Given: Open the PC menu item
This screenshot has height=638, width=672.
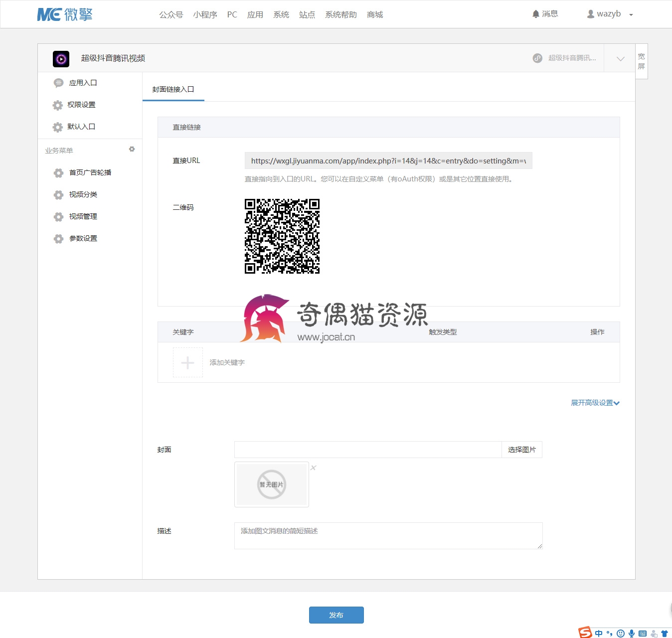Looking at the screenshot, I should coord(232,14).
